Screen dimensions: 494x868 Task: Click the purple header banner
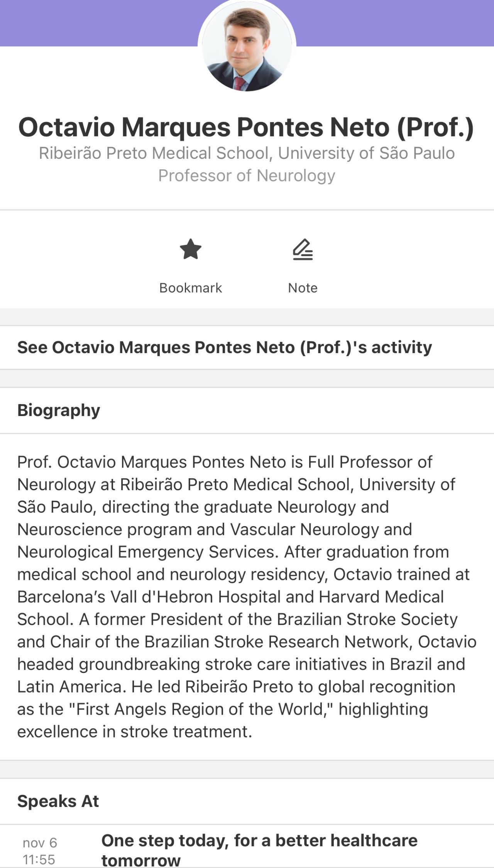96,23
